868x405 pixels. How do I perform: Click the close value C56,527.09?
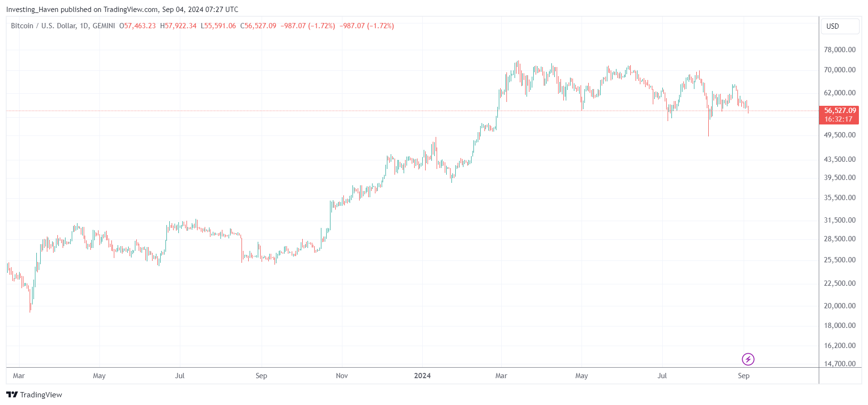[258, 26]
